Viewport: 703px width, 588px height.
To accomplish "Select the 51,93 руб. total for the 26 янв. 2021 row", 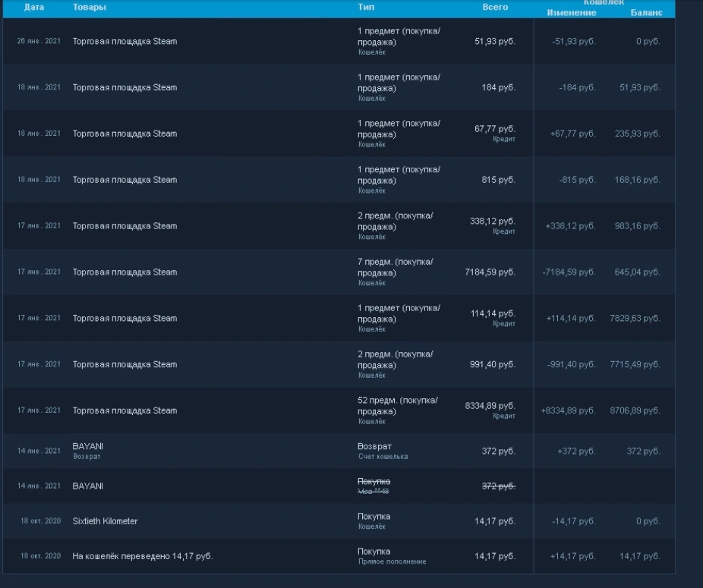I will pos(495,41).
